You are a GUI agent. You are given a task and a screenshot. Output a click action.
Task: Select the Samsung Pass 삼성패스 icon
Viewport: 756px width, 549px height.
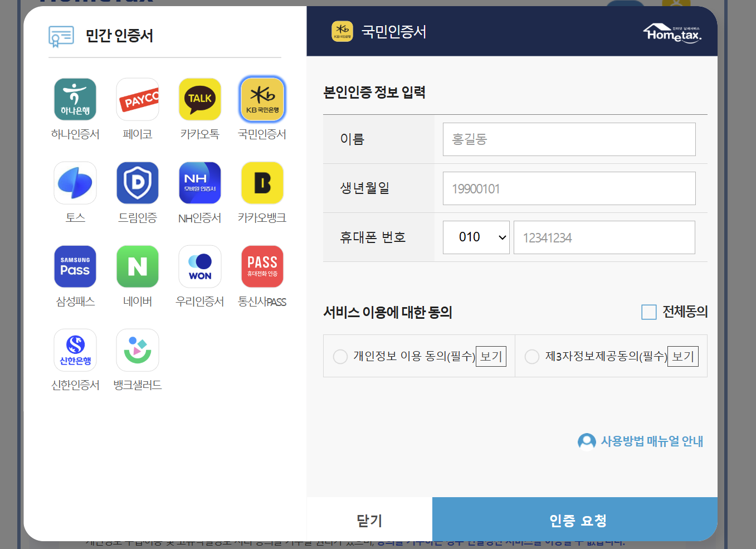pyautogui.click(x=75, y=266)
